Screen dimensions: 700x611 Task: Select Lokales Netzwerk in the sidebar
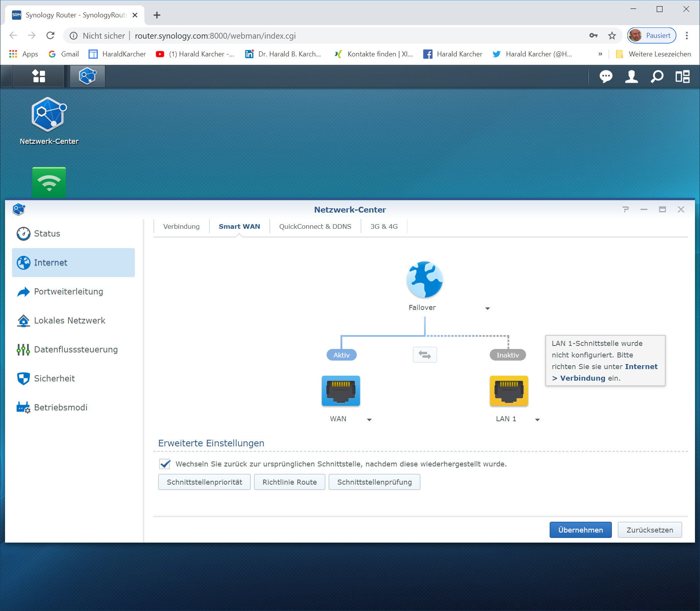pos(70,320)
